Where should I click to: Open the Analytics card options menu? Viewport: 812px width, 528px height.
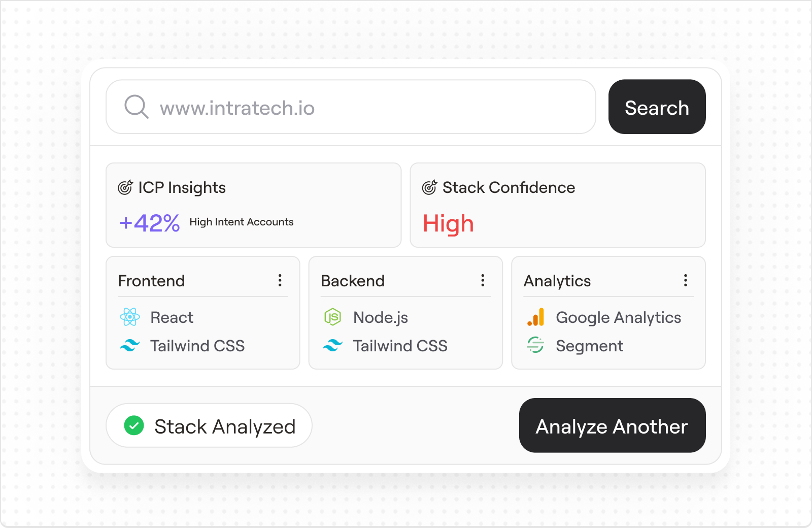click(685, 280)
